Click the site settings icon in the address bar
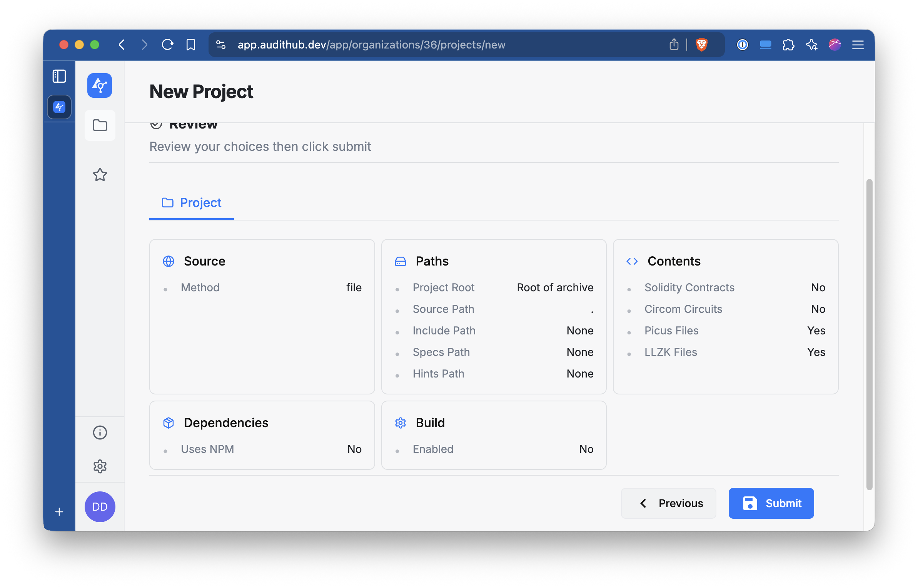918x588 pixels. point(221,45)
